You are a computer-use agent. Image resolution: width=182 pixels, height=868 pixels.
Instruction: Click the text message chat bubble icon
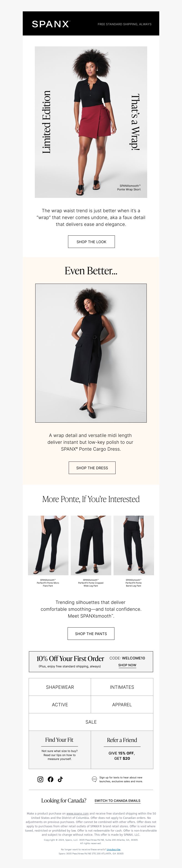(x=94, y=779)
